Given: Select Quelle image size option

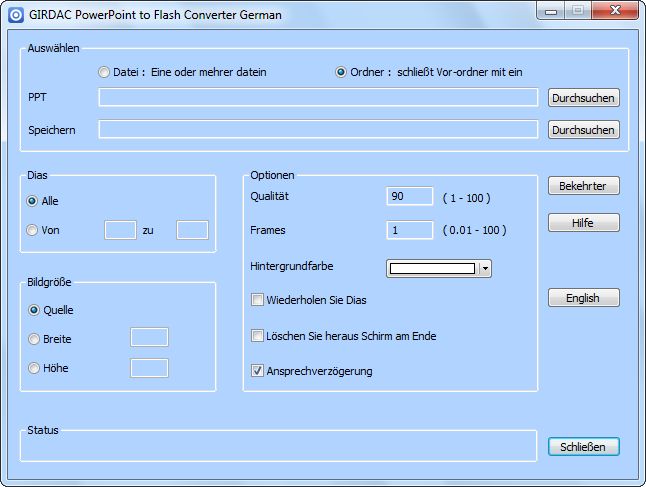Looking at the screenshot, I should pos(34,310).
